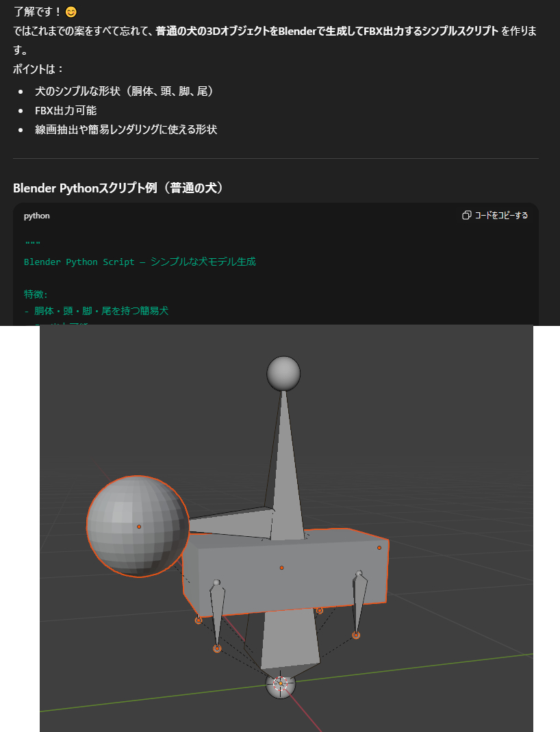The width and height of the screenshot is (560, 732).
Task: Click the origin dot on body box center
Action: pos(281,568)
